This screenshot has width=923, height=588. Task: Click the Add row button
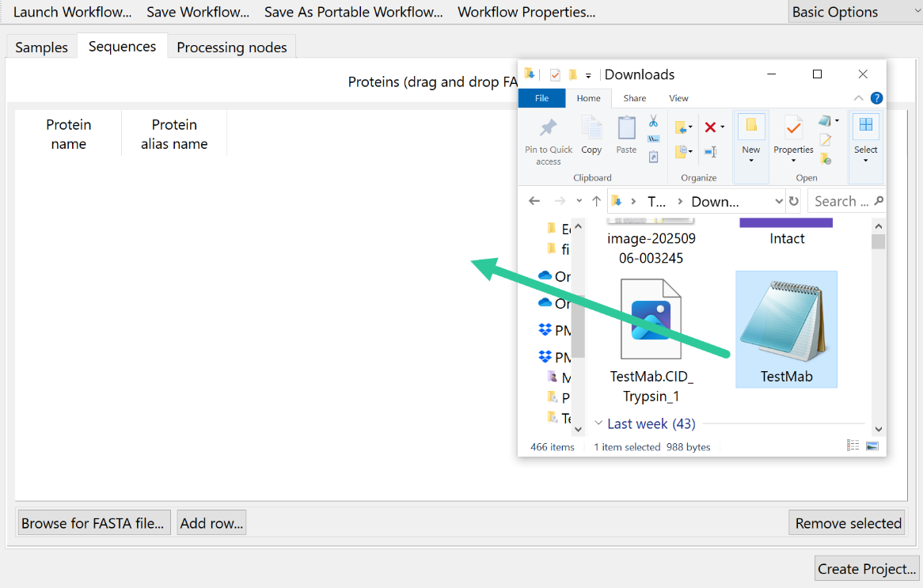[212, 522]
